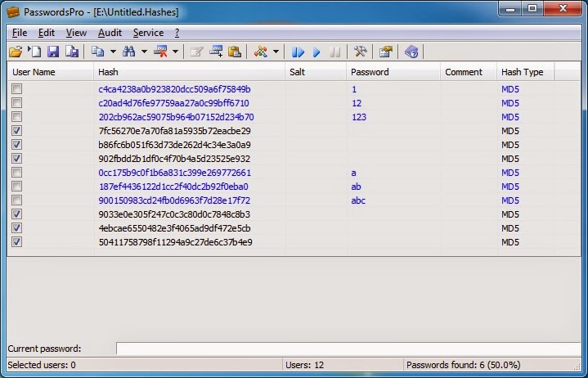Open the Edit menu
The width and height of the screenshot is (588, 378).
click(47, 33)
